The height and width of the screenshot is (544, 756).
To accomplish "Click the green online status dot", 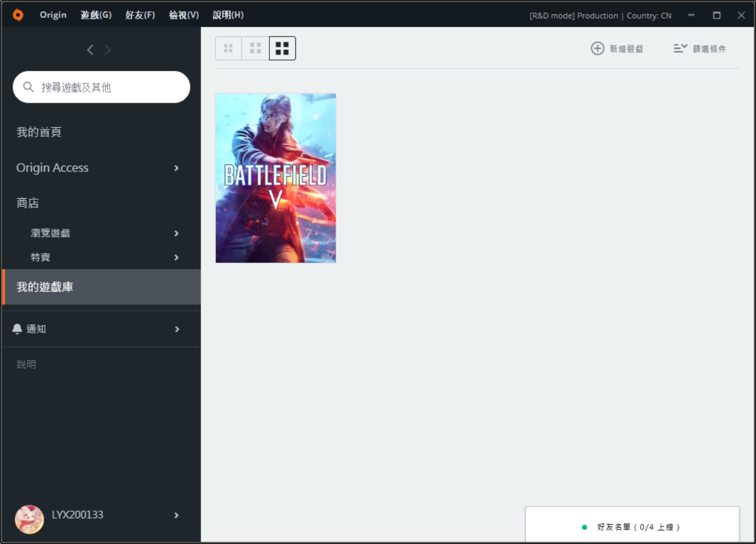I will (x=584, y=528).
